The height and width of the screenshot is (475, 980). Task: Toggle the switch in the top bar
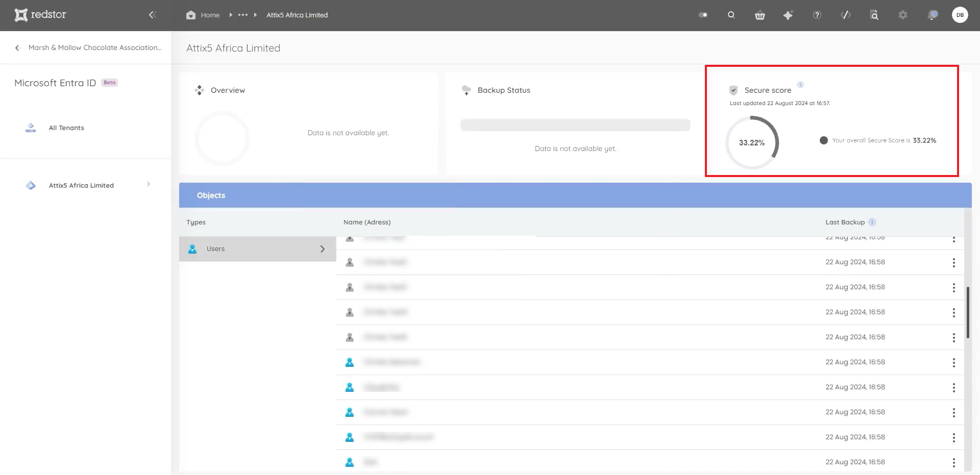click(x=703, y=15)
